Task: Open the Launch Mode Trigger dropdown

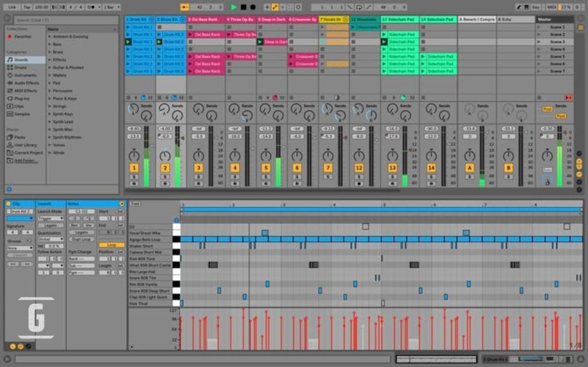Action: point(51,218)
